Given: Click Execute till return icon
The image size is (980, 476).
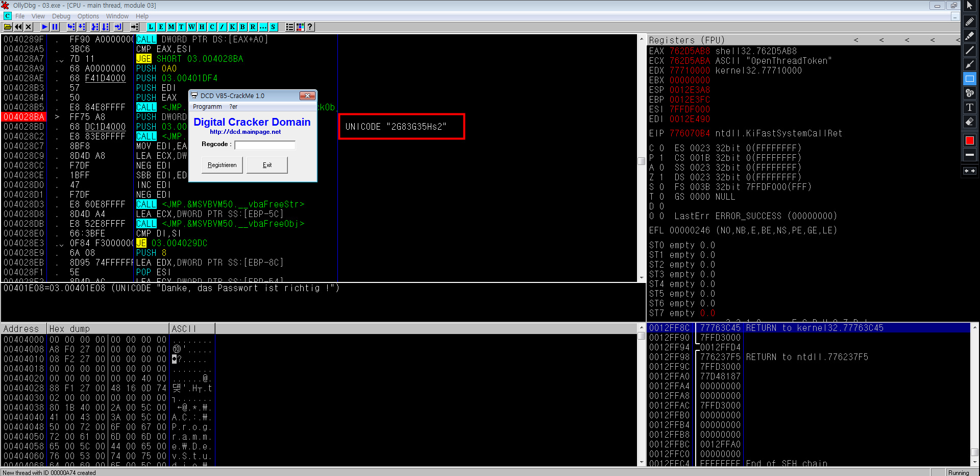Looking at the screenshot, I should click(118, 27).
